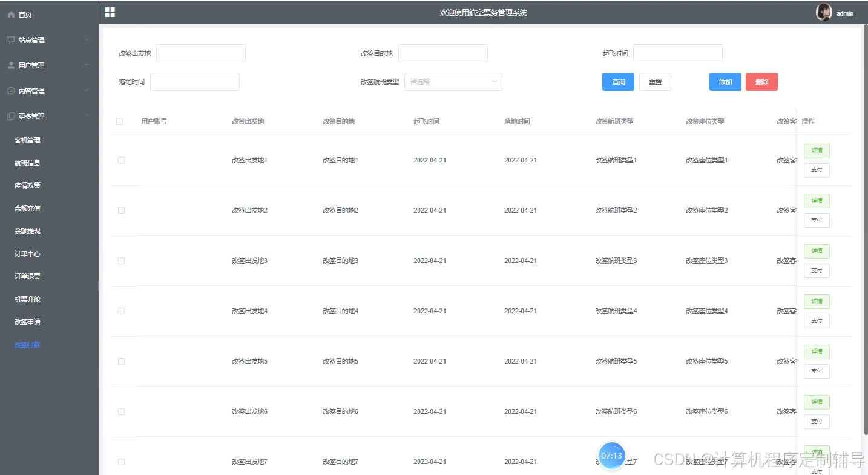Focus the 起飞时间 input field
Screen dimensions: 868x475
point(678,53)
